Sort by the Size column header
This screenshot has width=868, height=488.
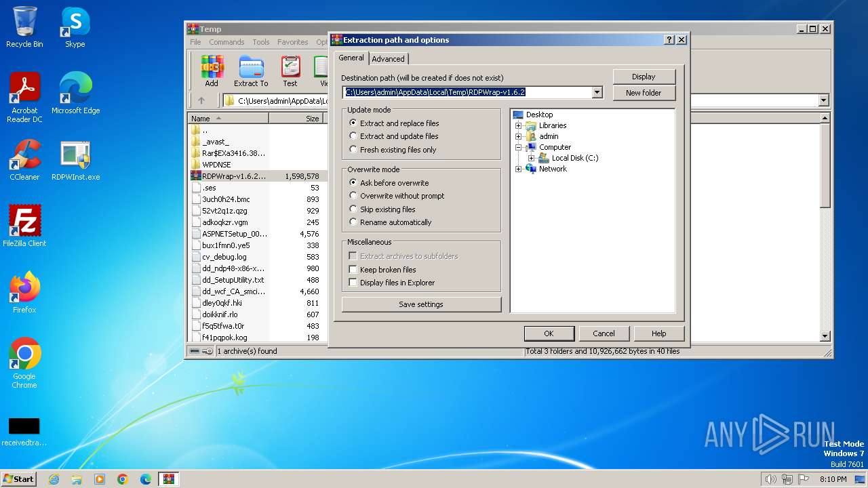click(296, 119)
